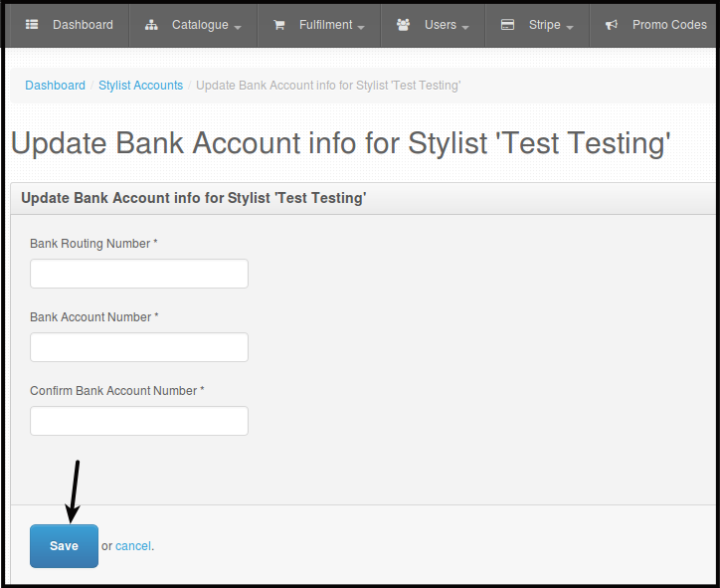Click the Dashboard list icon in navbar

pos(32,24)
